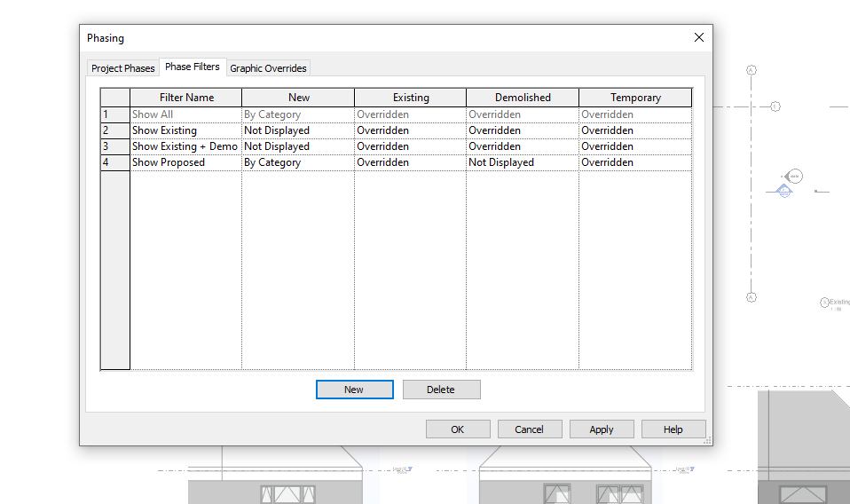The height and width of the screenshot is (504, 850).
Task: Open Temporary setting for Show Existing + Demo
Action: click(635, 146)
